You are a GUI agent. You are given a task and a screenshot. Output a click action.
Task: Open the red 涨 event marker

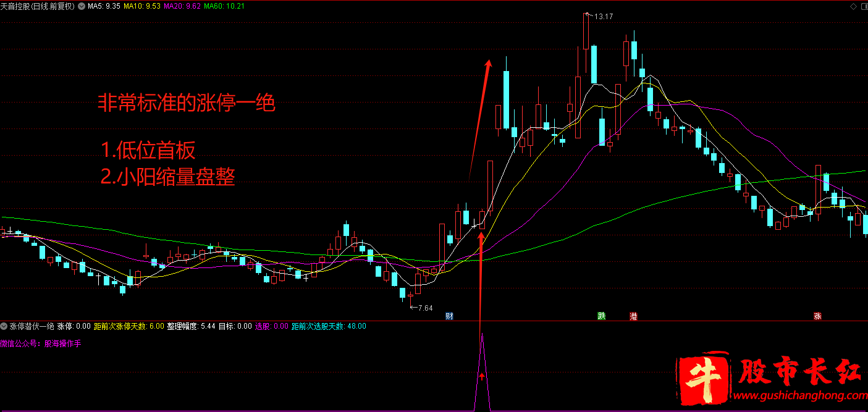coord(817,316)
